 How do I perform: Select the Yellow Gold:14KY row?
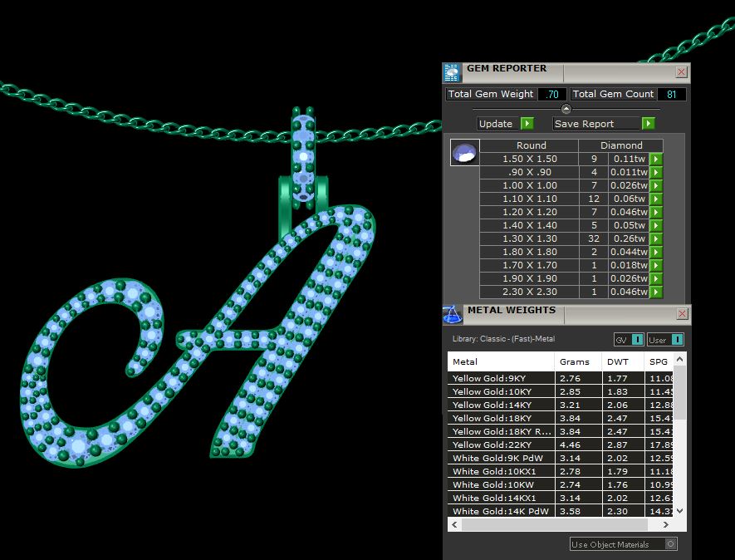coord(561,405)
